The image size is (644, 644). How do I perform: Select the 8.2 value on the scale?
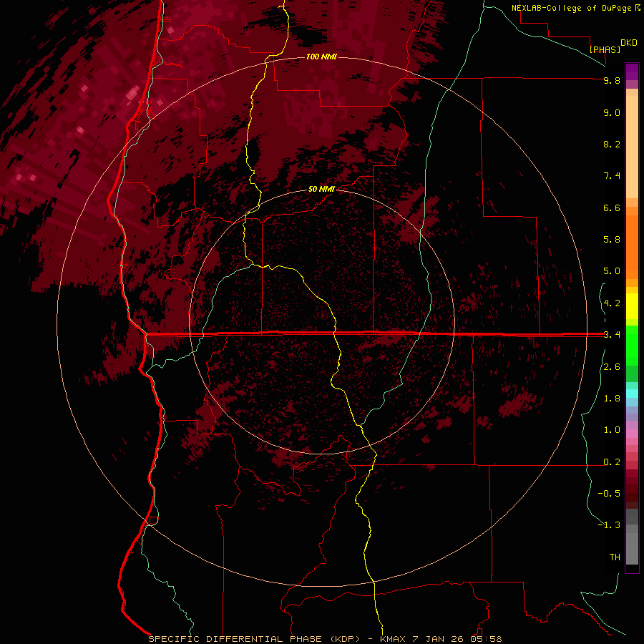(612, 144)
